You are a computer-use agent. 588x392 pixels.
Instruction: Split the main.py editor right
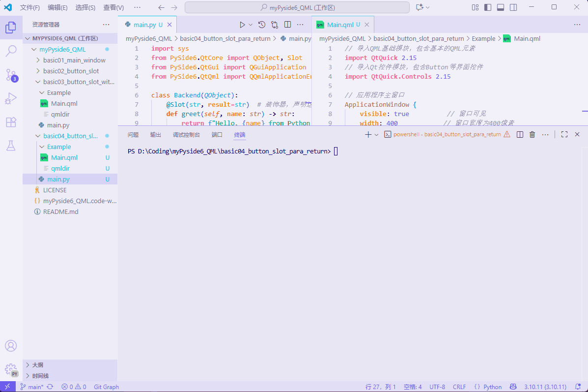(x=288, y=25)
